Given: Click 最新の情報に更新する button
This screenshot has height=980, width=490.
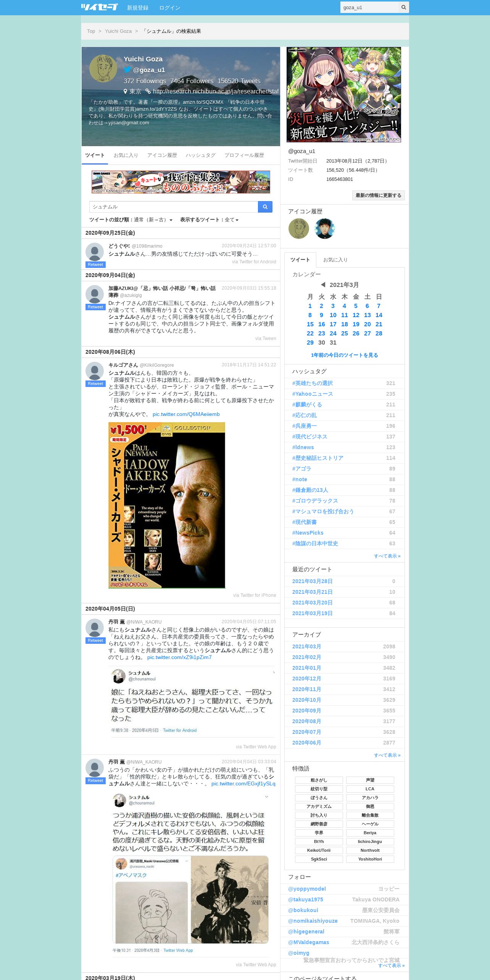Looking at the screenshot, I should pyautogui.click(x=378, y=195).
